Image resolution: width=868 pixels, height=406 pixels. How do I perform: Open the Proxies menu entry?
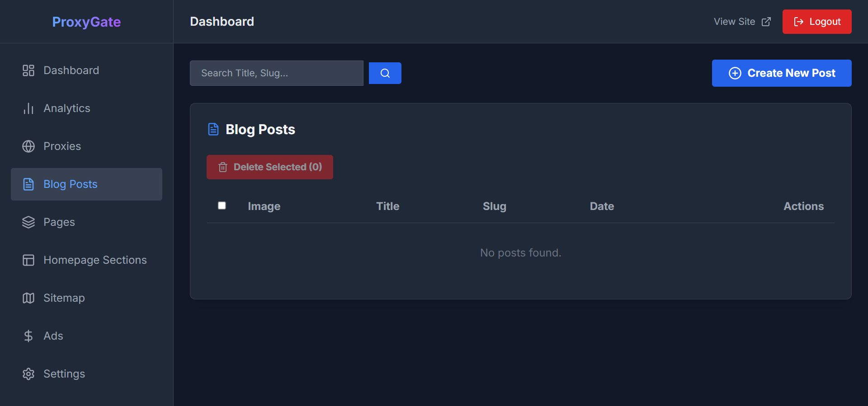pos(62,146)
